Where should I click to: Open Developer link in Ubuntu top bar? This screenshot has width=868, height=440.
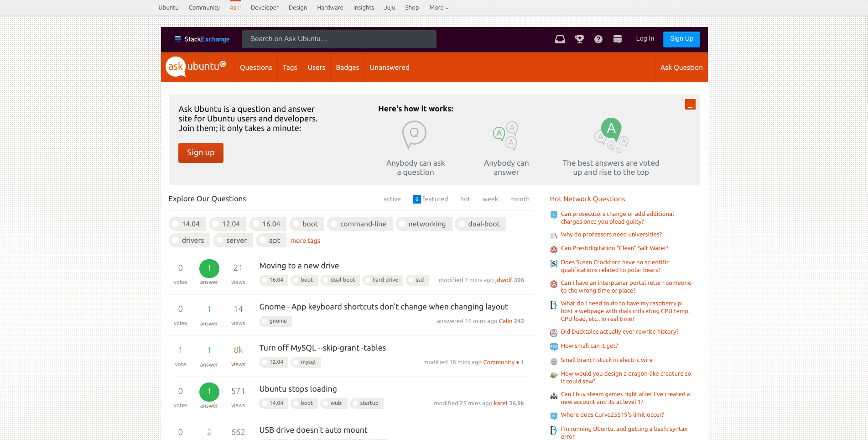(265, 8)
